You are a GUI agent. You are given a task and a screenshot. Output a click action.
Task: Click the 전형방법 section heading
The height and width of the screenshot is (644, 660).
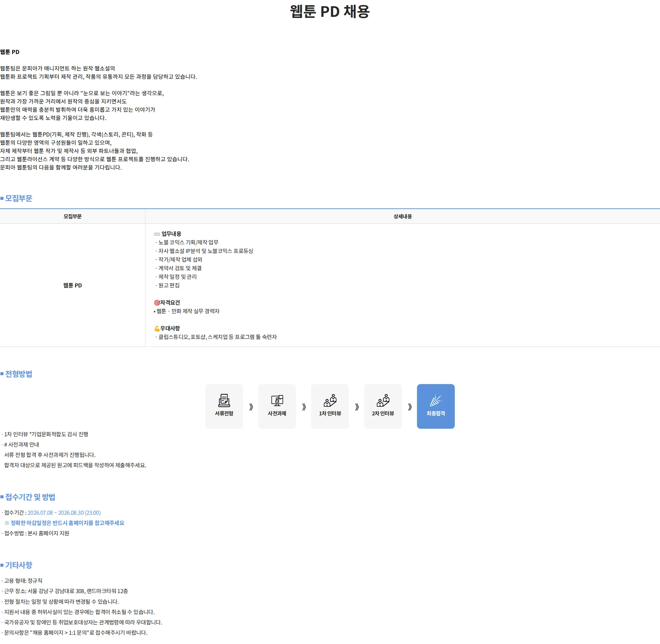[x=19, y=374]
